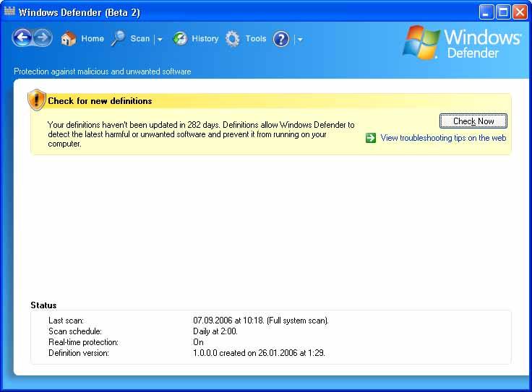532x392 pixels.
Task: Click the last scan date 07.09.2006 value
Action: click(261, 321)
